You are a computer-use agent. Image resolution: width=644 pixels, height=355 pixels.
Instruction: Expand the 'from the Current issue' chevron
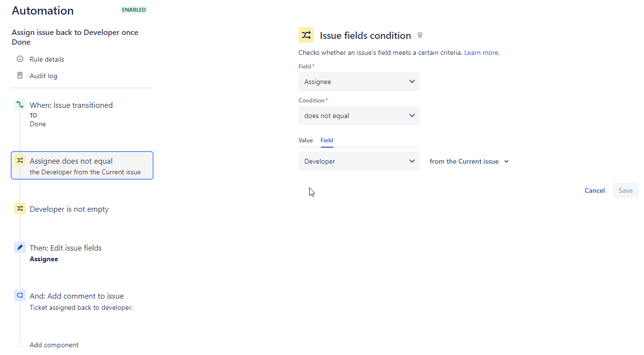(506, 162)
